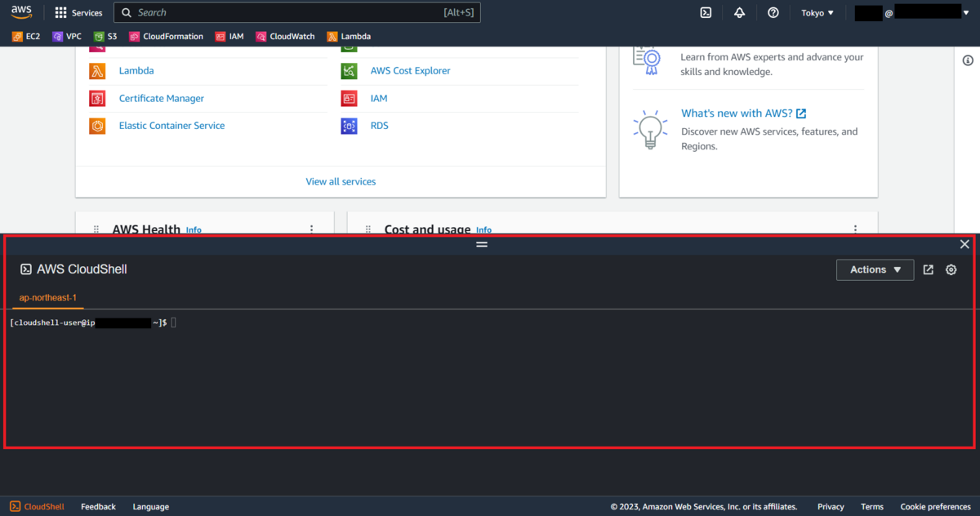
Task: Open the help question mark icon
Action: (773, 12)
